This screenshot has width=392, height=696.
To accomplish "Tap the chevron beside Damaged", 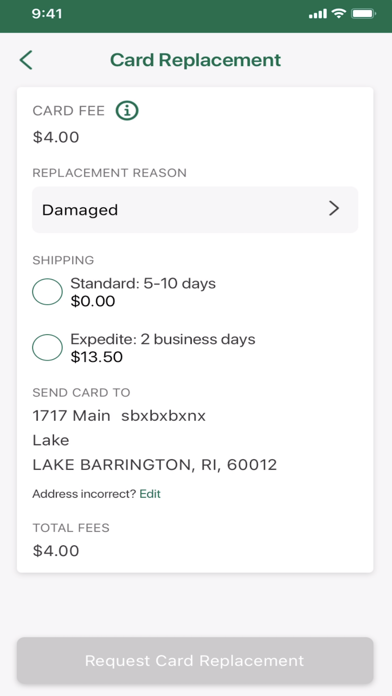I will [x=334, y=209].
